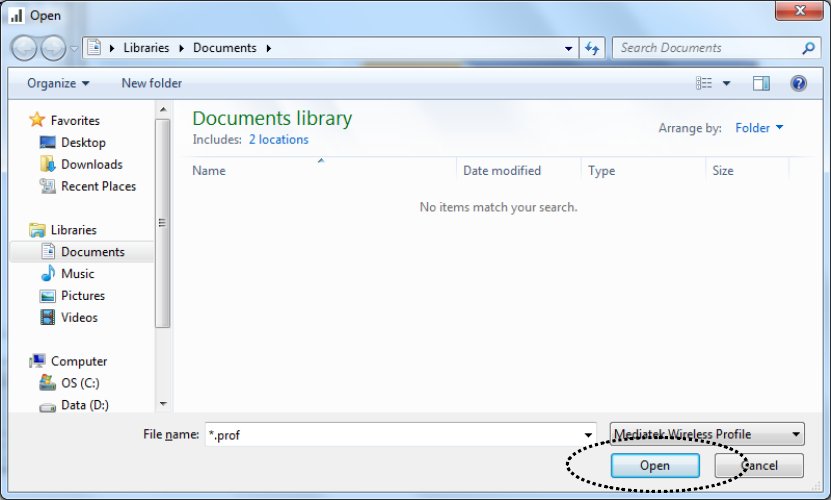Click the Libraries folder icon
The image size is (831, 500).
(37, 230)
